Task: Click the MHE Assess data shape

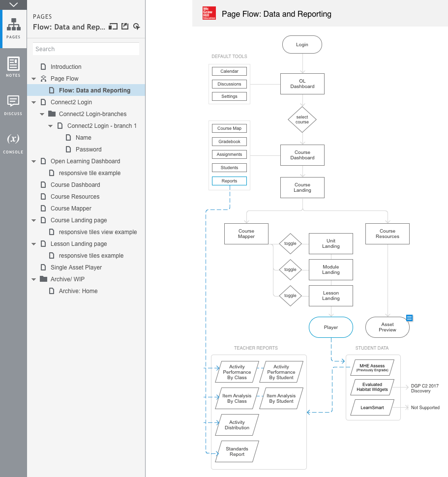Action: (x=372, y=367)
